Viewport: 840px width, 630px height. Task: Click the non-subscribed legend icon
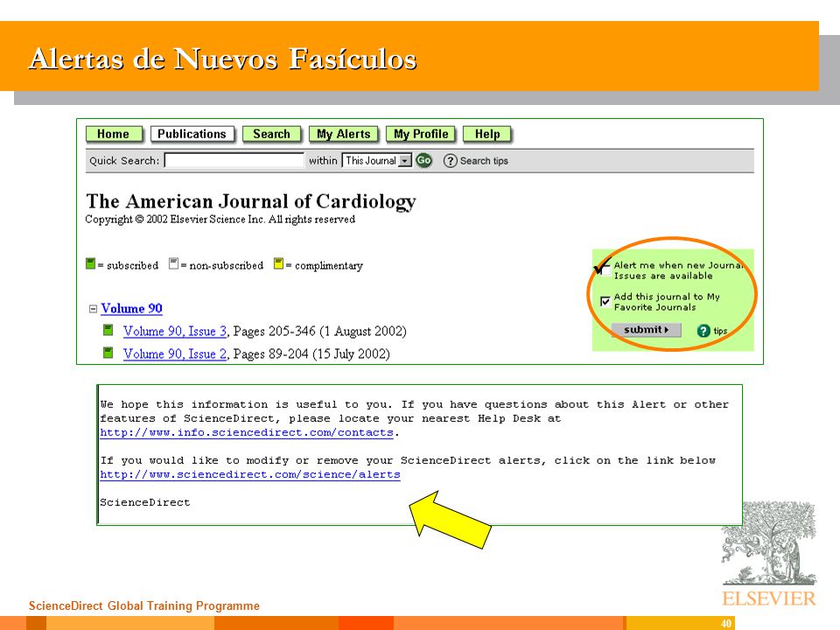[173, 263]
